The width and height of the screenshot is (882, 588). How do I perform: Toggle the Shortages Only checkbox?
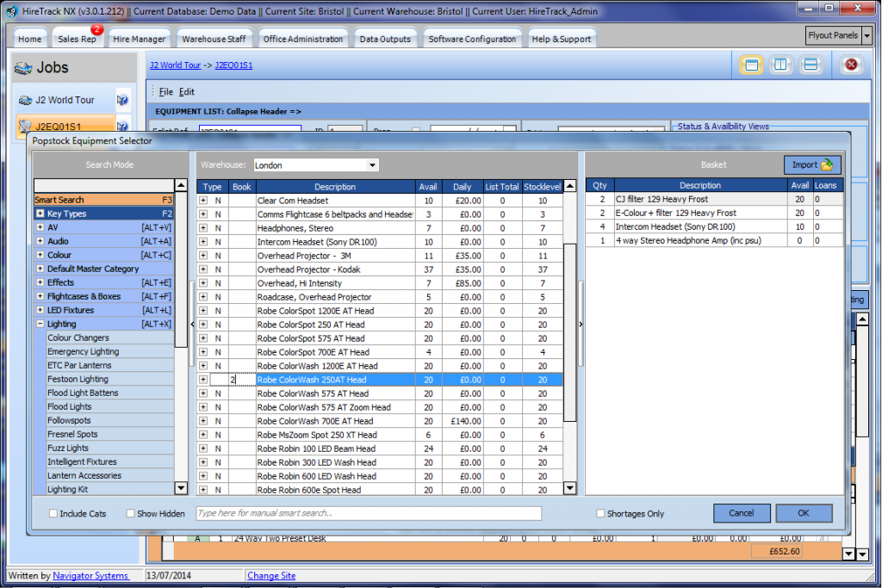[599, 513]
